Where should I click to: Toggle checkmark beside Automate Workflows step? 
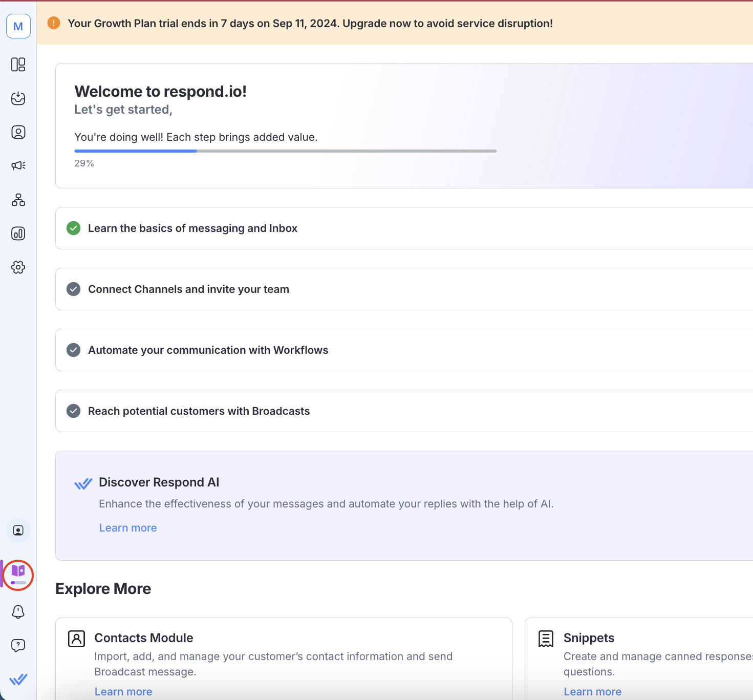click(74, 350)
